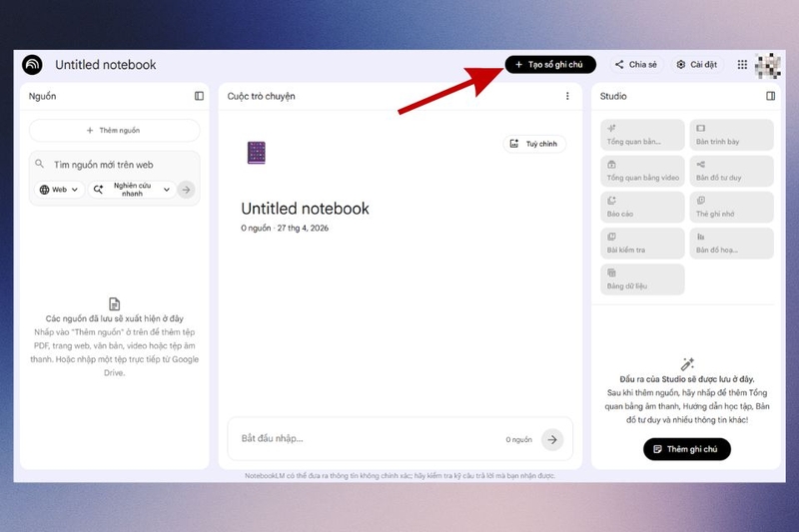Submit the web source search arrow
Screen dimensions: 799x532
click(187, 190)
